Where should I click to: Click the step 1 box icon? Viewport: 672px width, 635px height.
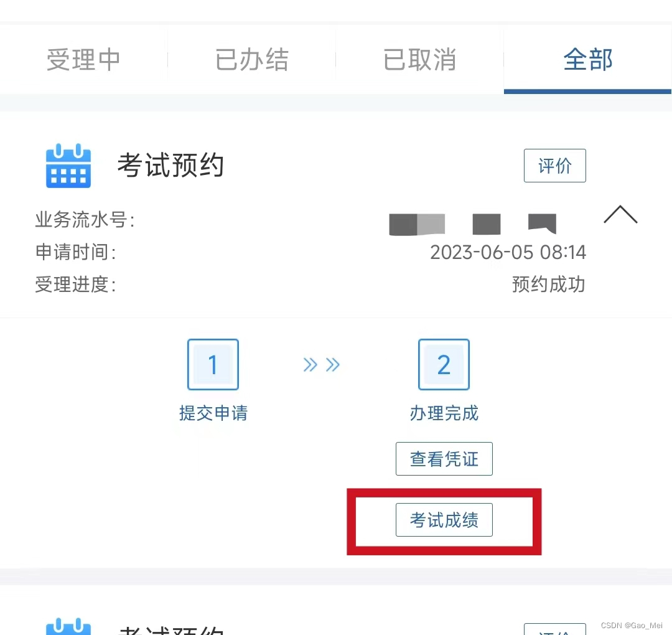click(213, 364)
